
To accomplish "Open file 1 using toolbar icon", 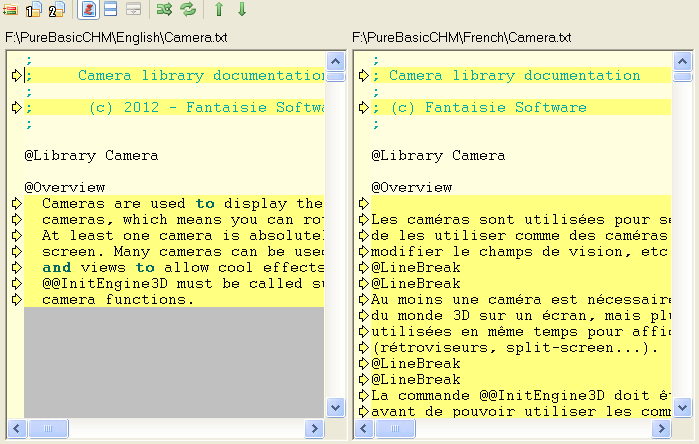I will [33, 10].
